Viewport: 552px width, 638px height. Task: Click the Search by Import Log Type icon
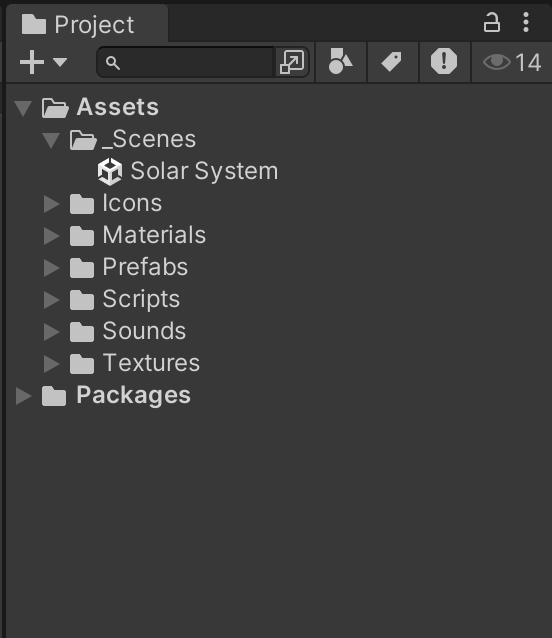click(444, 61)
